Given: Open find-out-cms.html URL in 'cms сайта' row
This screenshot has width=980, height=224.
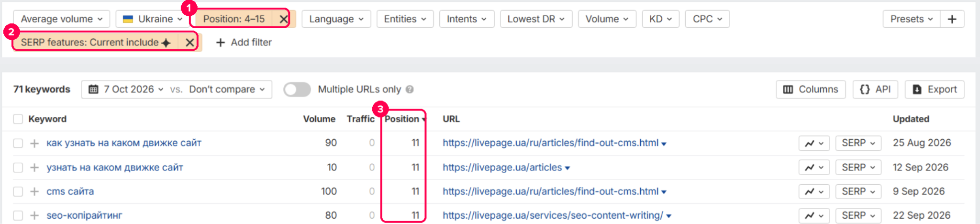Looking at the screenshot, I should tap(550, 191).
